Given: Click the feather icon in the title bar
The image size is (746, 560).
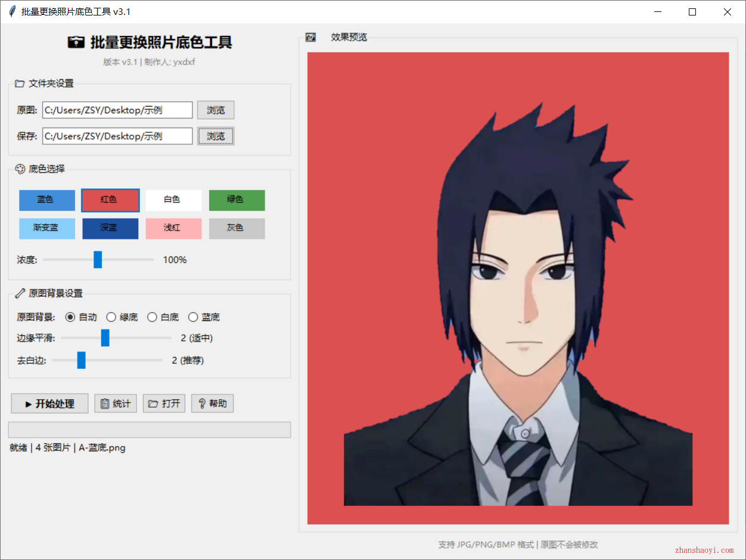Looking at the screenshot, I should pos(12,12).
